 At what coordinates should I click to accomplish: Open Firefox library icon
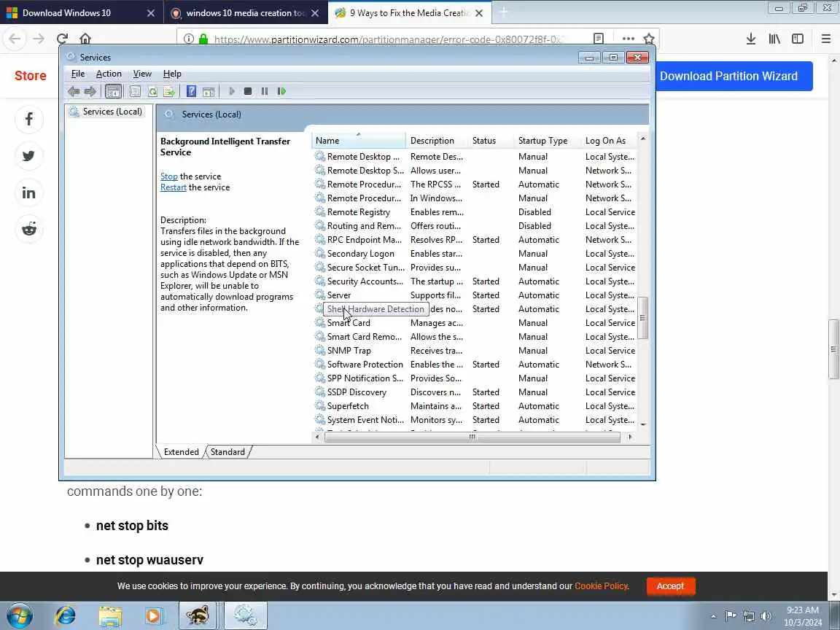pyautogui.click(x=774, y=39)
